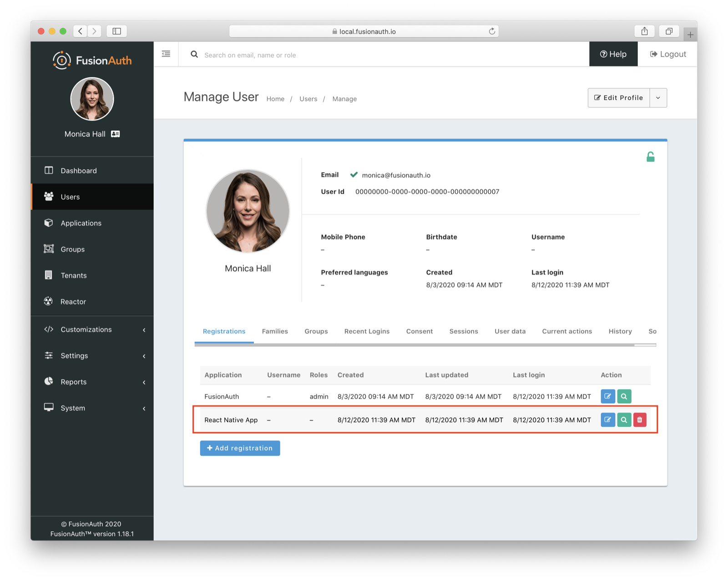Expand the Reports sidebar section
The image size is (728, 581).
click(x=92, y=382)
